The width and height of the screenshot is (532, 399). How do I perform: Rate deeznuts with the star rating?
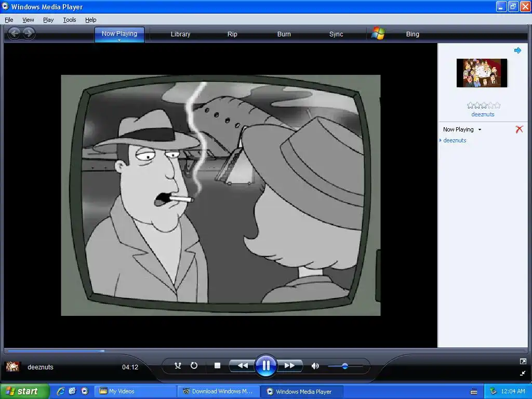484,105
